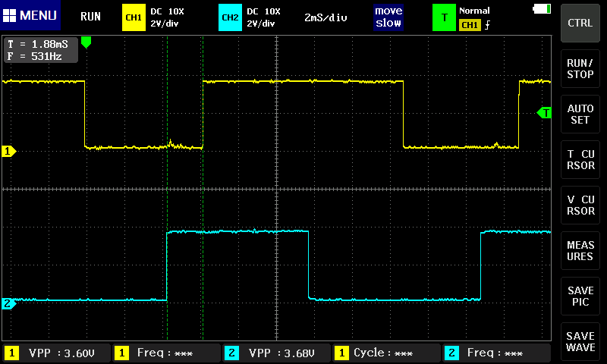Image resolution: width=607 pixels, height=364 pixels.
Task: Tap the CTRL button
Action: click(580, 24)
